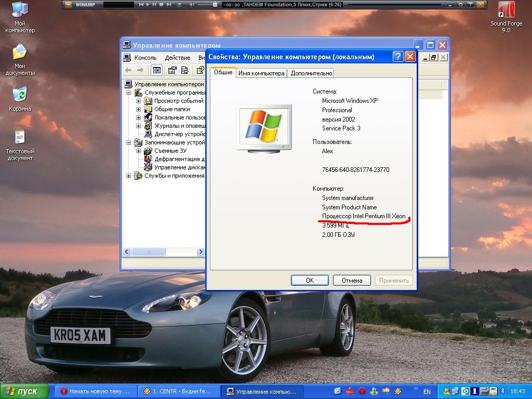Click the Opera icon in quick launch

(x=363, y=391)
